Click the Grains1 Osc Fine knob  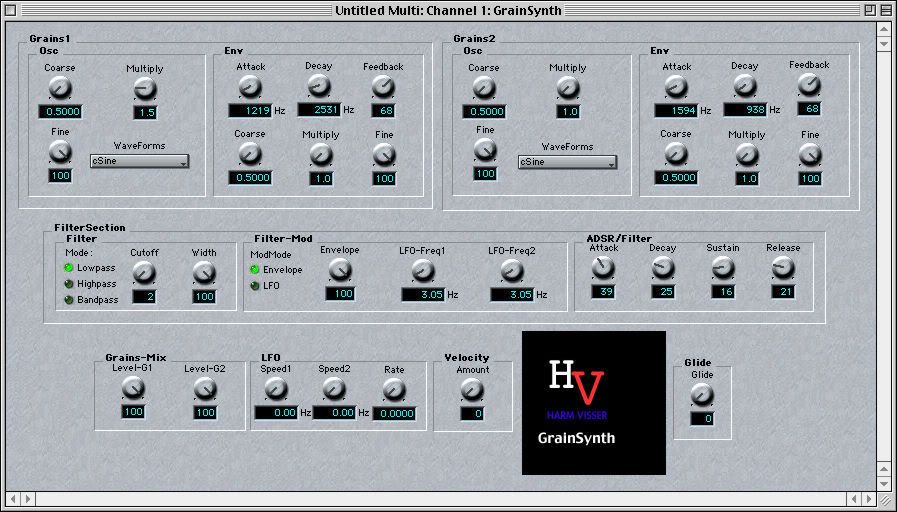point(59,152)
